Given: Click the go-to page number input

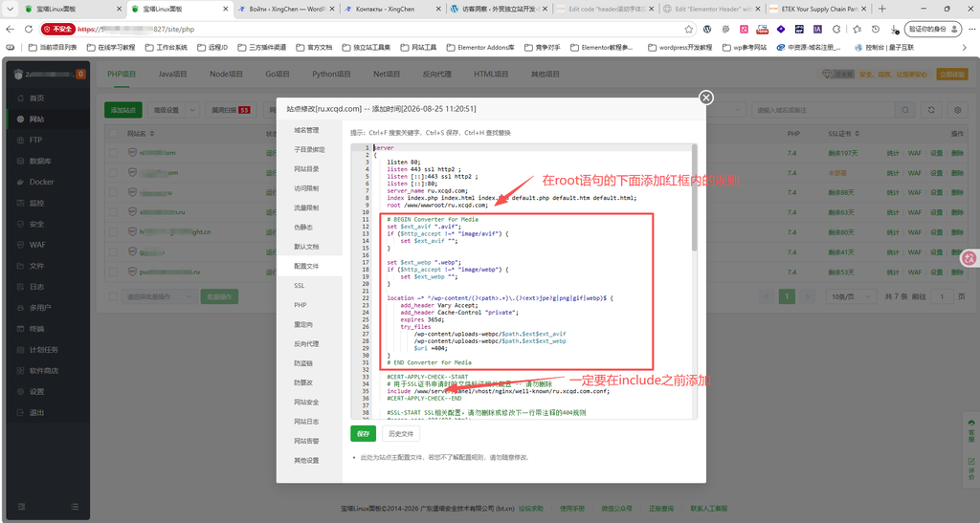Looking at the screenshot, I should (x=942, y=296).
